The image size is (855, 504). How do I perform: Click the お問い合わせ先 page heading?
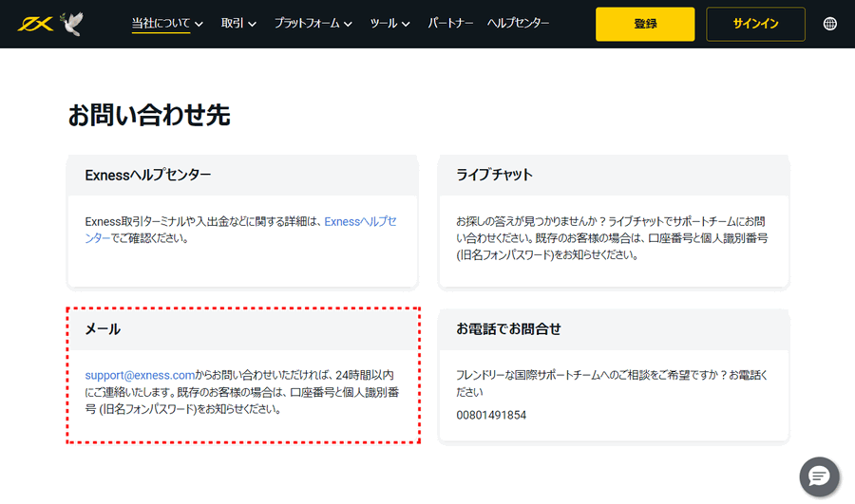pyautogui.click(x=149, y=116)
